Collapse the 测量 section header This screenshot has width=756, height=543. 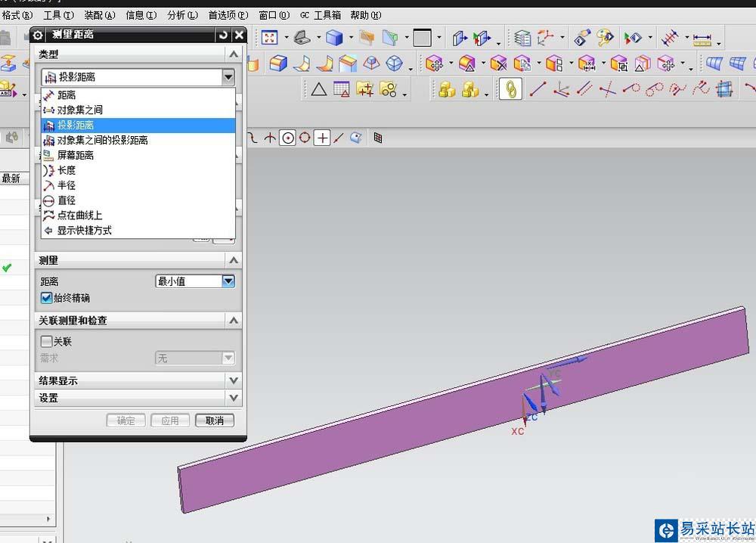pyautogui.click(x=138, y=260)
